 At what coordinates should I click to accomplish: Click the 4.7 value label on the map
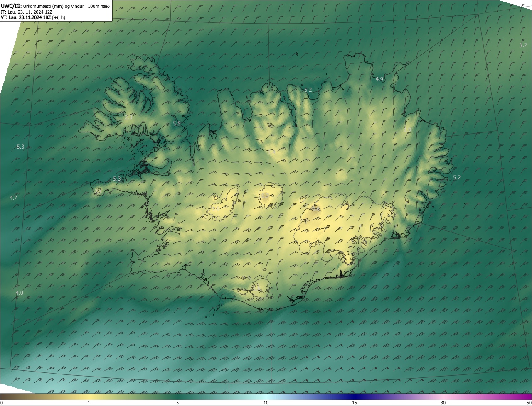pos(13,198)
